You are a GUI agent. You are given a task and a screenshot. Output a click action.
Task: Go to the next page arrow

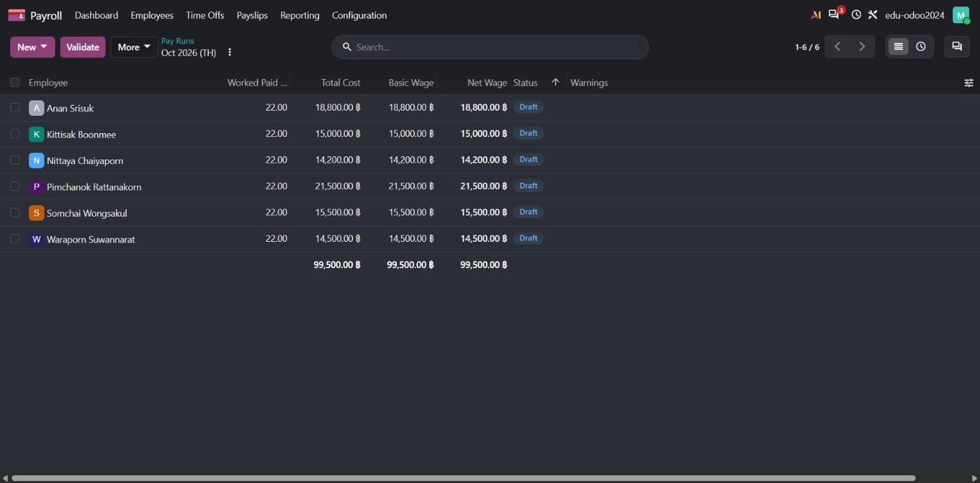(862, 46)
